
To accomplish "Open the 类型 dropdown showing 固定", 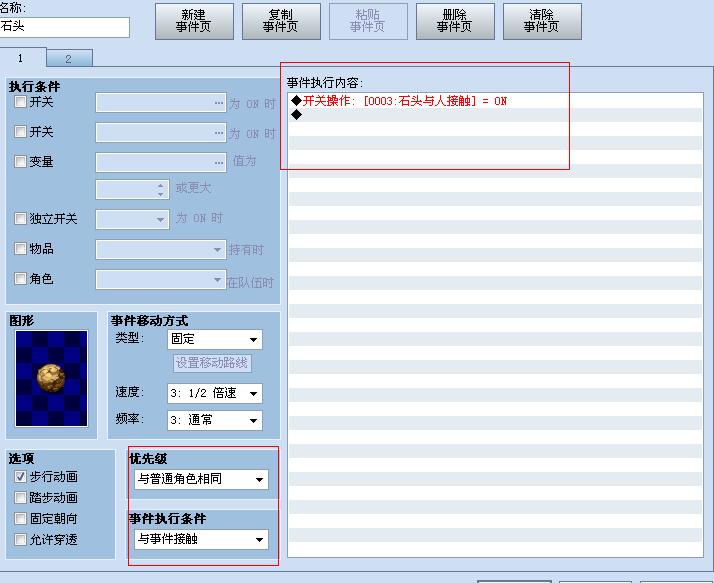I will (215, 339).
